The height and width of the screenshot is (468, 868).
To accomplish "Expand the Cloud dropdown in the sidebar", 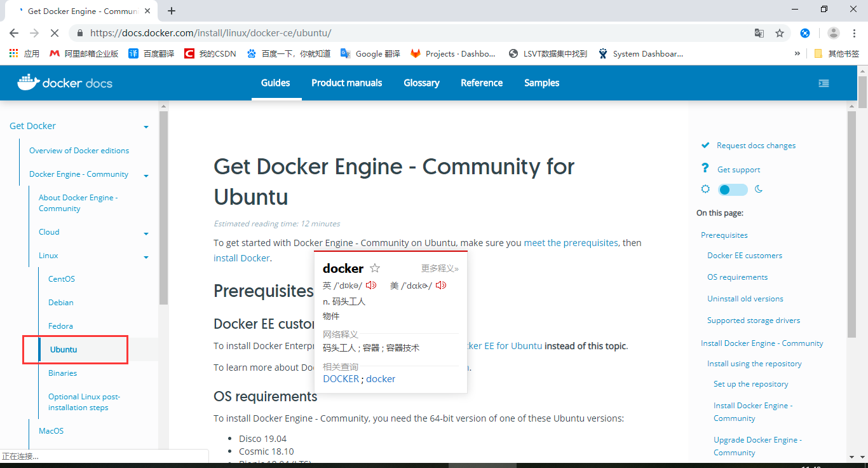I will point(146,234).
